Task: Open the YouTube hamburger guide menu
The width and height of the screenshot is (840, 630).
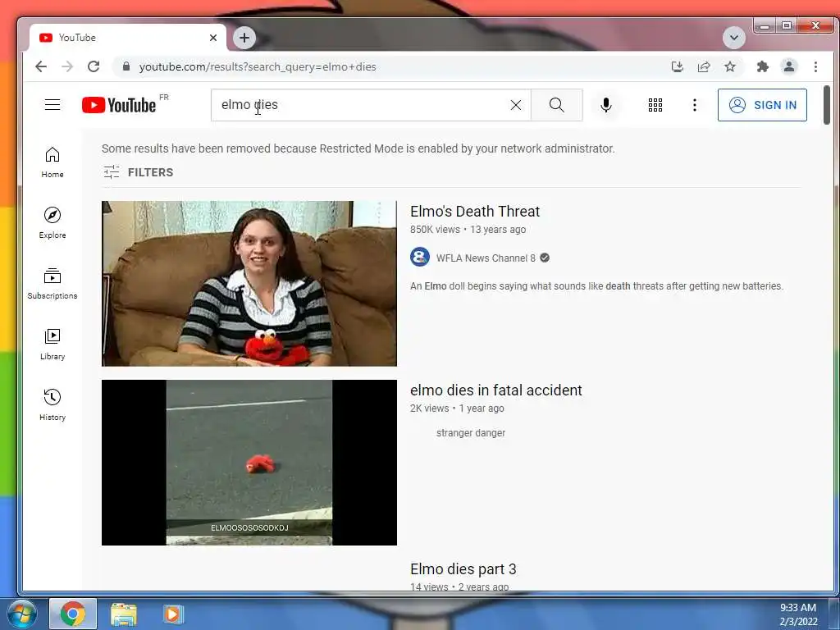Action: [52, 104]
